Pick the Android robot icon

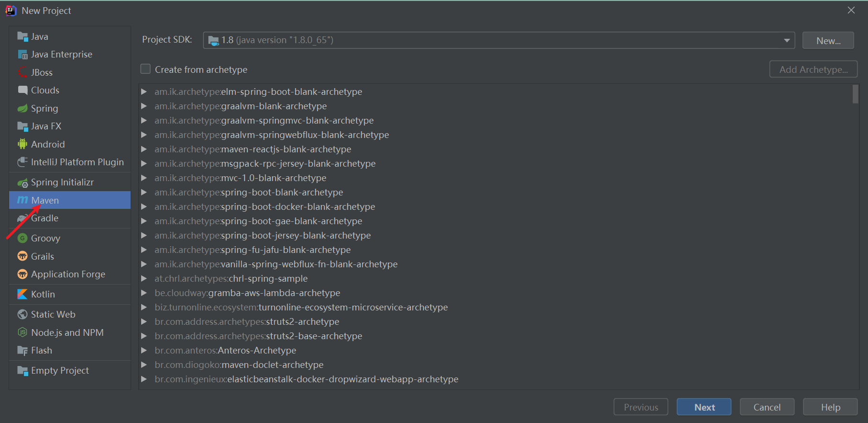(22, 144)
